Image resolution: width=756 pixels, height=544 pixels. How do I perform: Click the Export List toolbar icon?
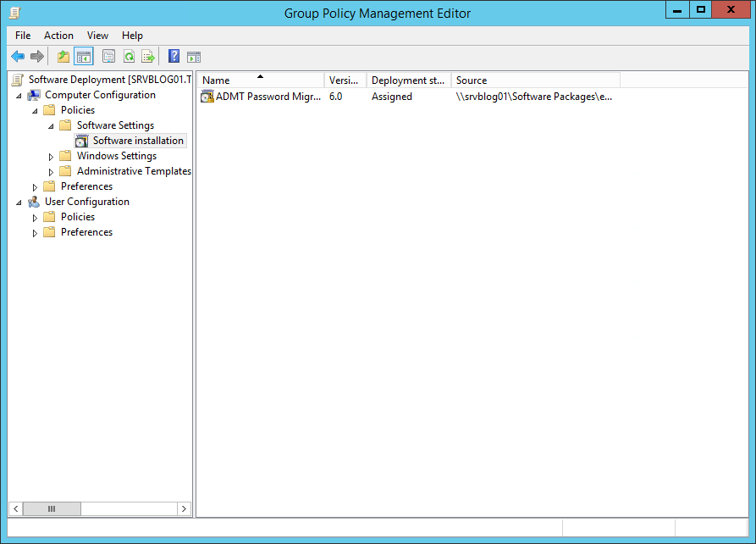click(x=148, y=56)
